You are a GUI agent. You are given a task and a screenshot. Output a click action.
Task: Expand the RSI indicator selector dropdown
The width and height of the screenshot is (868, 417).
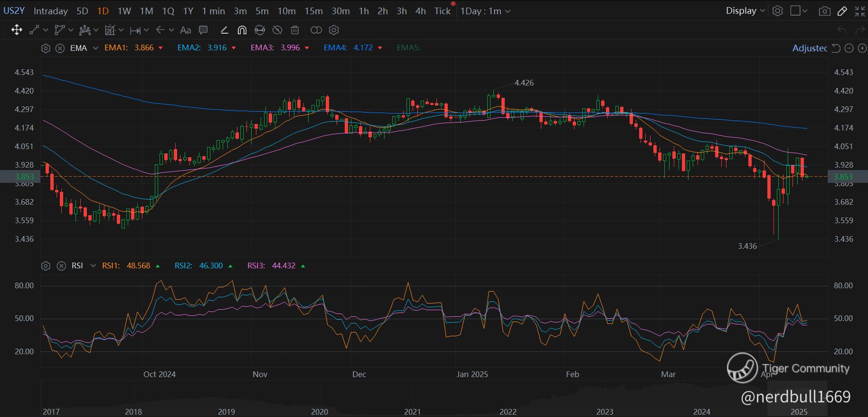click(93, 266)
